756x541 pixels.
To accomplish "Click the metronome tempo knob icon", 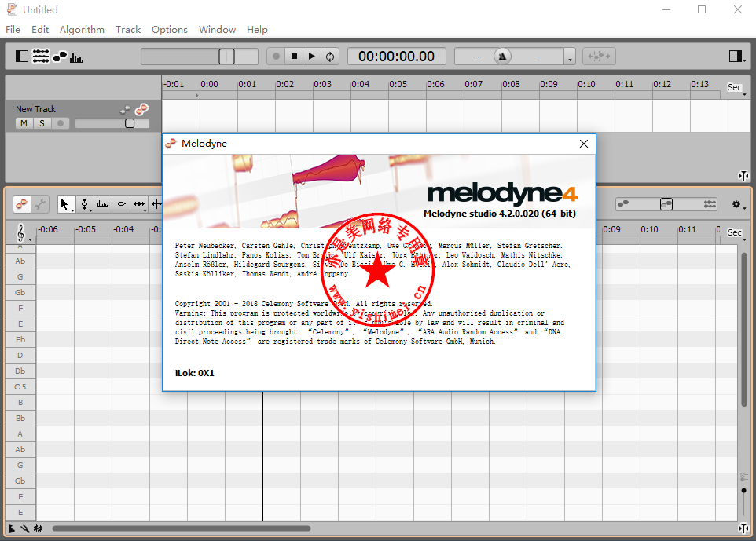I will (502, 57).
